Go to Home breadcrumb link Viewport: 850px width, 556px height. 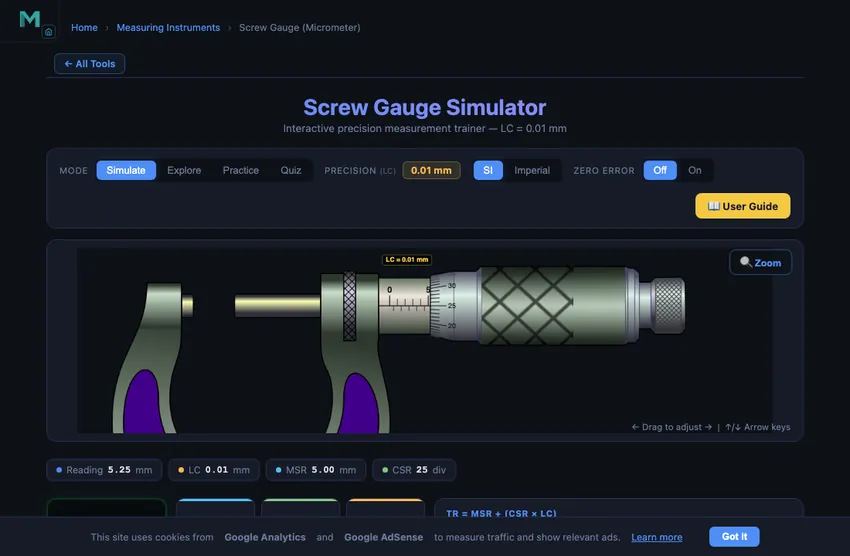85,28
